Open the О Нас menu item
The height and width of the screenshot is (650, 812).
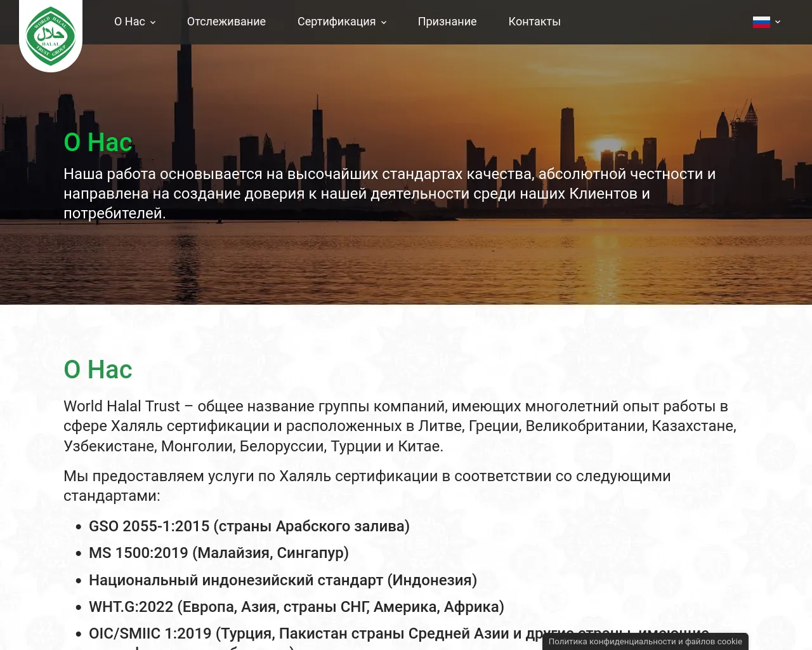pyautogui.click(x=129, y=22)
